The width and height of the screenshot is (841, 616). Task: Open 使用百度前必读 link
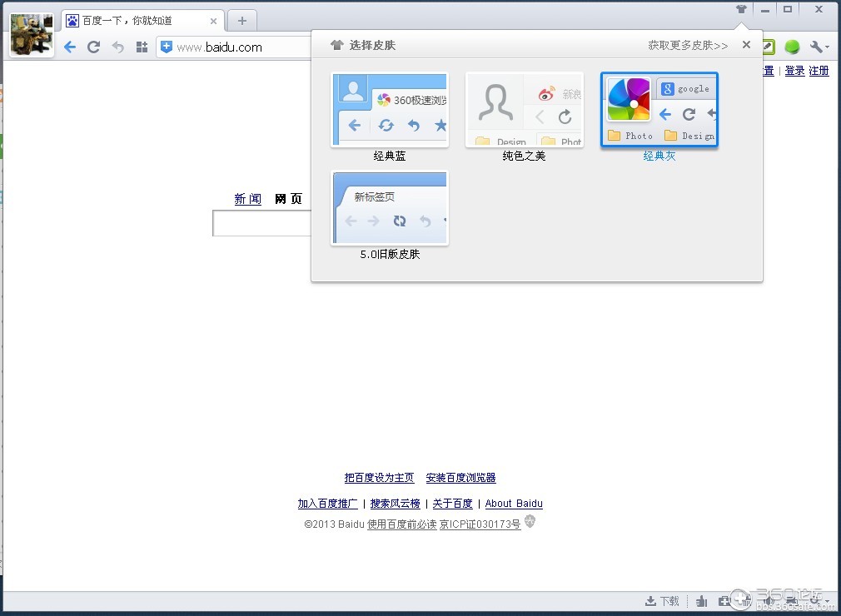[x=401, y=524]
